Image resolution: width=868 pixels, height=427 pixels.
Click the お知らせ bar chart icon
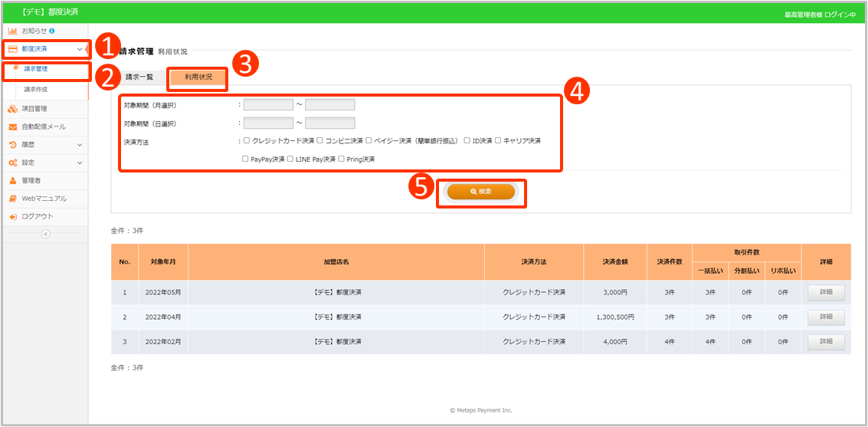[13, 31]
